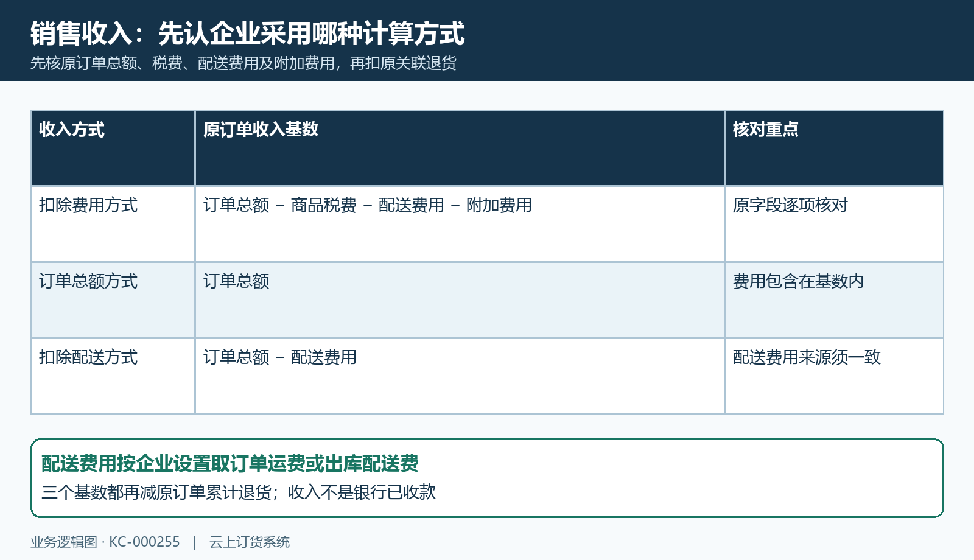Click the '订单总额 − 配送费用' cell

(460, 376)
